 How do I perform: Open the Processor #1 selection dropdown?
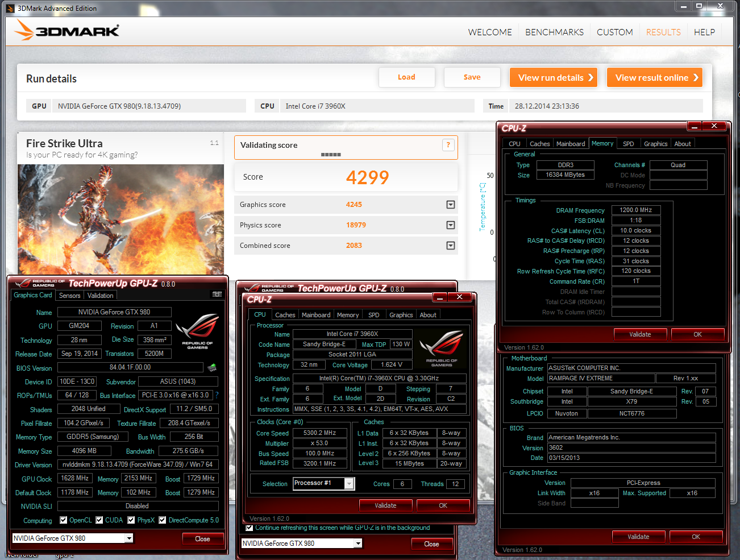[349, 483]
